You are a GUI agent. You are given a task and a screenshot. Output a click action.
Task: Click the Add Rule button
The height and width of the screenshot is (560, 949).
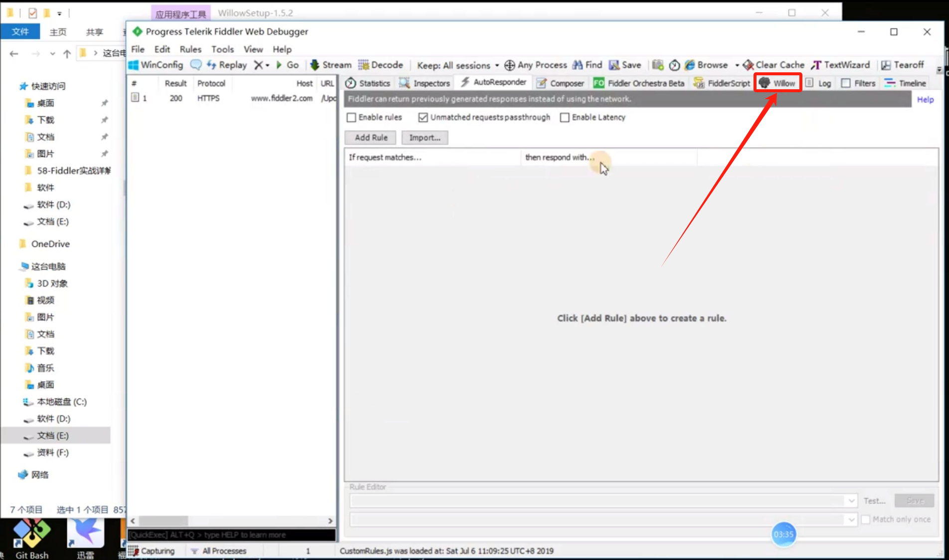tap(371, 138)
